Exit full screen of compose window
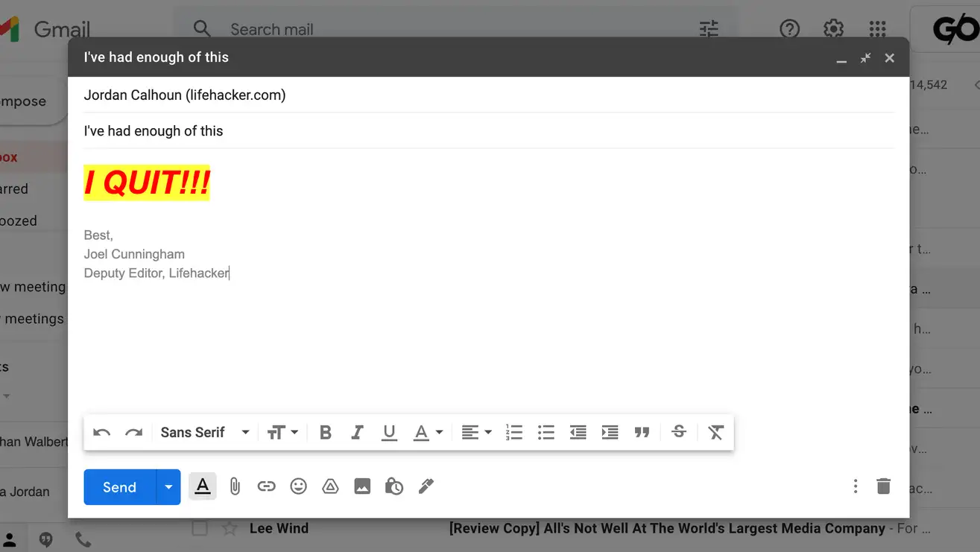Screen dimensions: 980x552 click(865, 58)
